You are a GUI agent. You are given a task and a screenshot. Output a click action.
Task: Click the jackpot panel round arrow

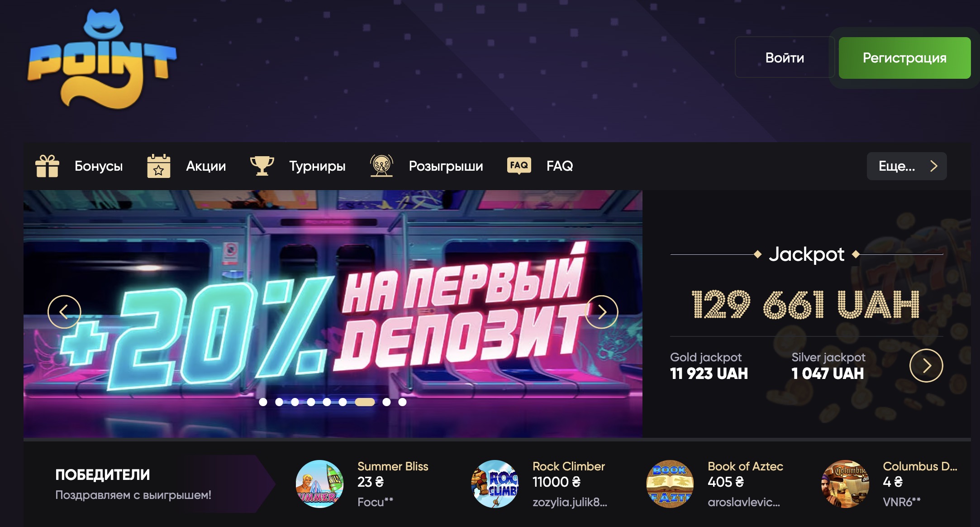(x=926, y=366)
